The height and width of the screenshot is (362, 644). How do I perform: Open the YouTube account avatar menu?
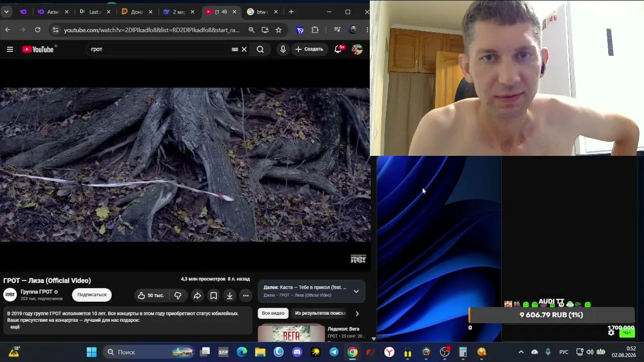pos(357,49)
